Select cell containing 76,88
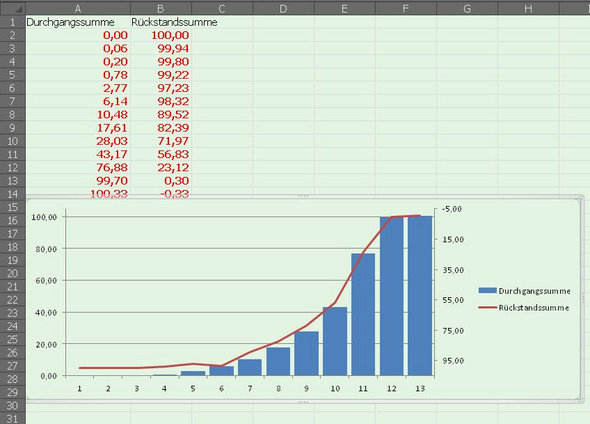 pos(78,167)
